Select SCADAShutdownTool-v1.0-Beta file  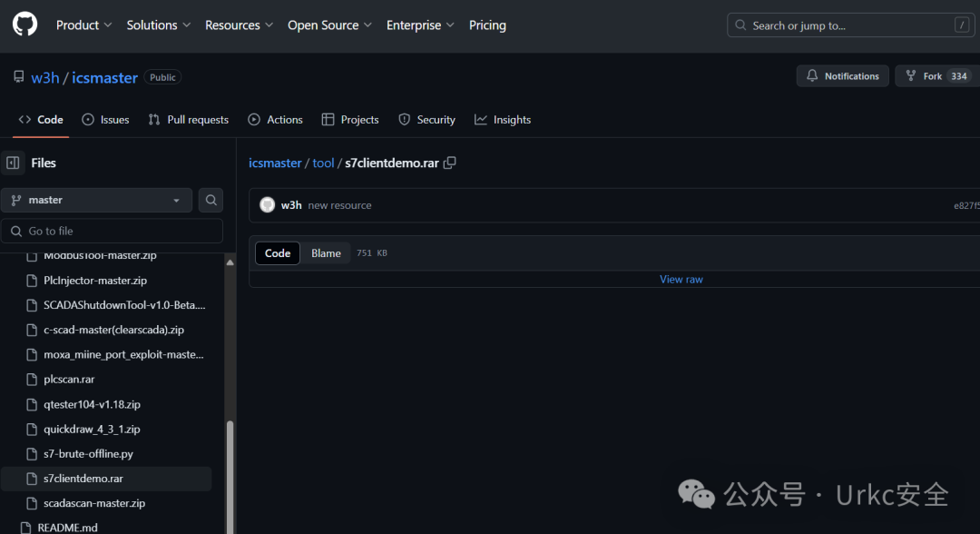(x=124, y=305)
